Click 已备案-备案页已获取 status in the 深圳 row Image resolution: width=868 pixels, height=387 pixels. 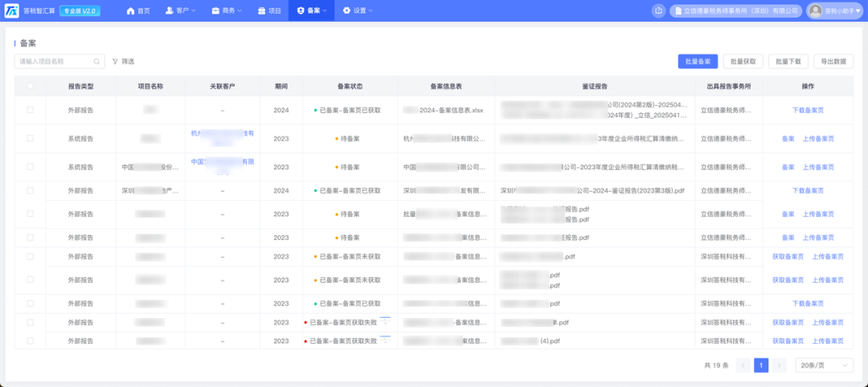[350, 190]
